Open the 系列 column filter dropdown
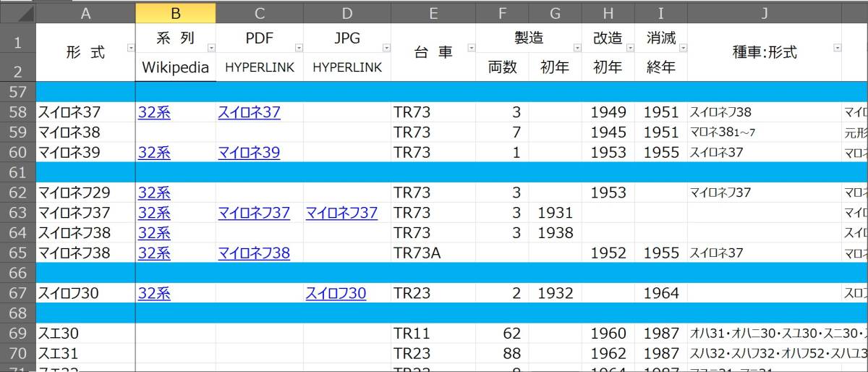 point(210,48)
